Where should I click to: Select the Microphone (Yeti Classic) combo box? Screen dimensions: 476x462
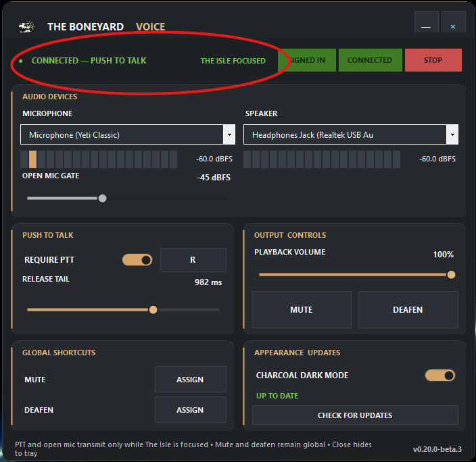(128, 134)
